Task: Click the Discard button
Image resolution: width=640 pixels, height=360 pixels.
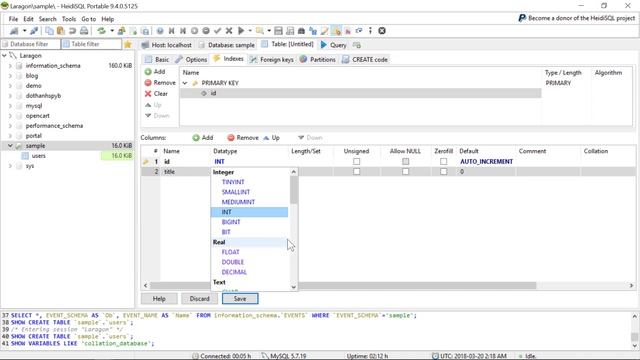Action: tap(199, 299)
